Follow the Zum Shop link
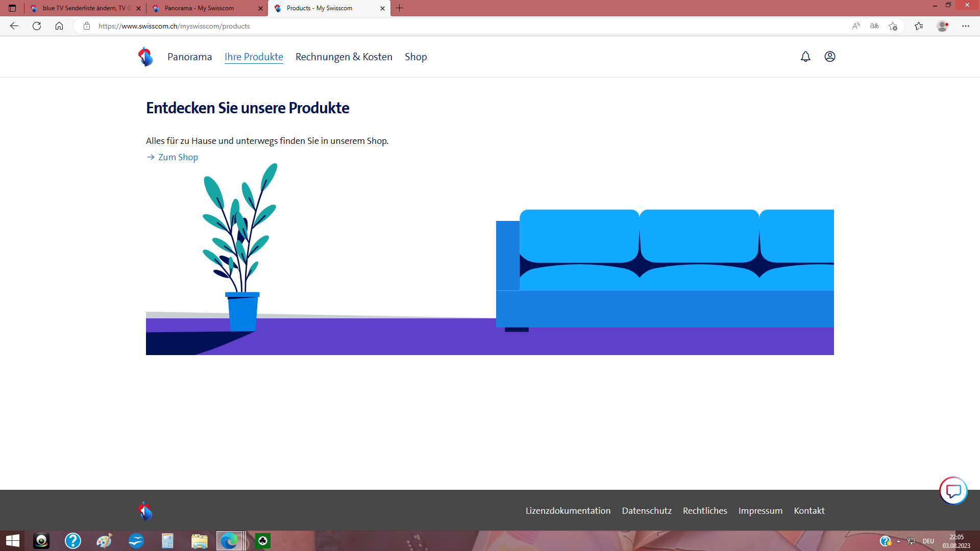Viewport: 980px width, 551px height. [x=177, y=157]
